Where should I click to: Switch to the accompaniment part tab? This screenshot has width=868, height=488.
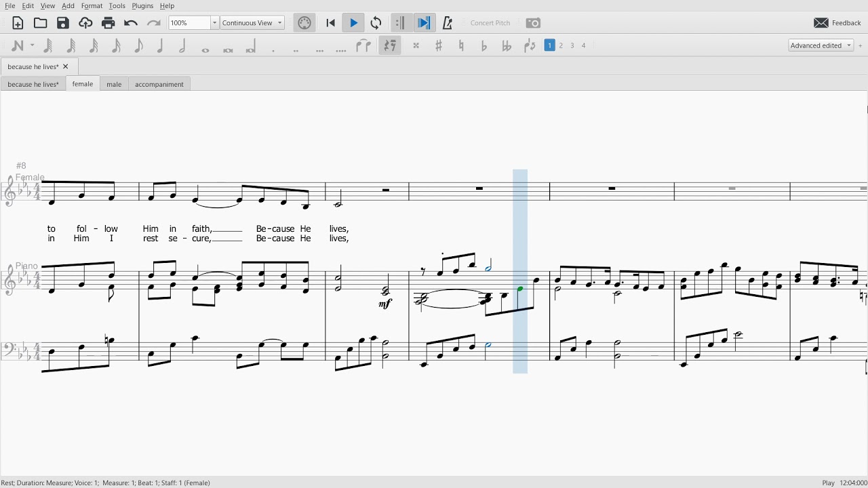[x=159, y=84]
